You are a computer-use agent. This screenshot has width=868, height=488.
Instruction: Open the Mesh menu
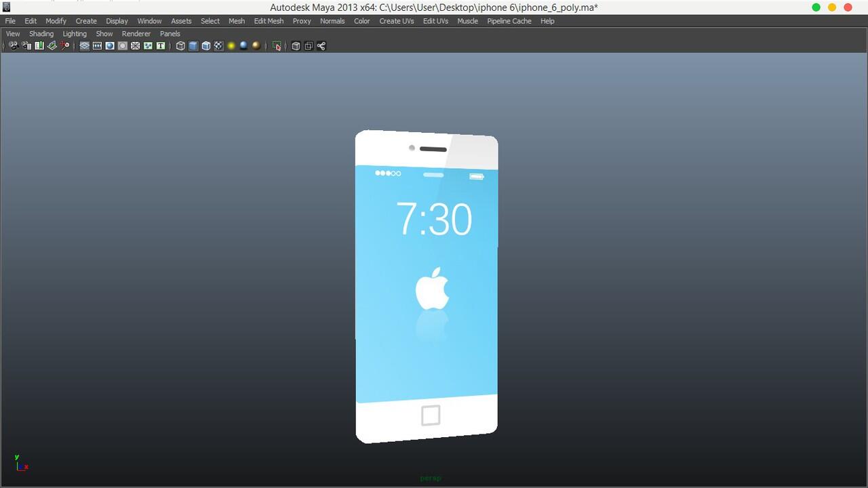point(237,21)
